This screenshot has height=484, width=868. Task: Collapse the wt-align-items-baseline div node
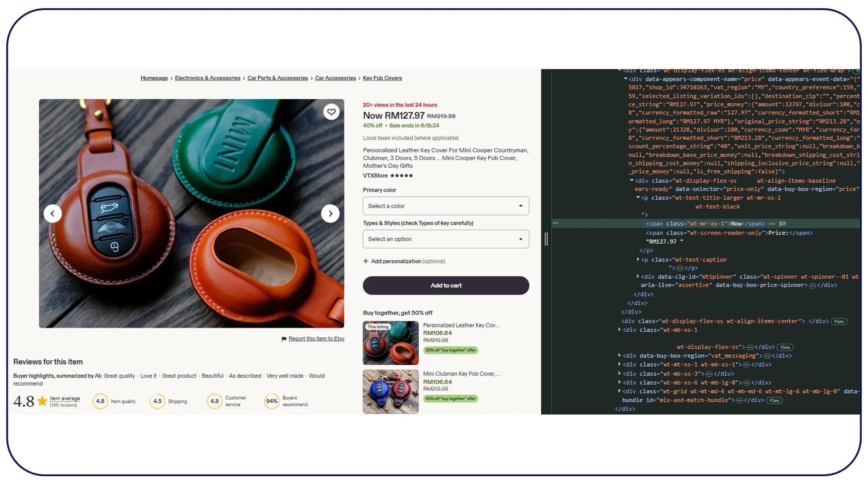click(x=632, y=180)
